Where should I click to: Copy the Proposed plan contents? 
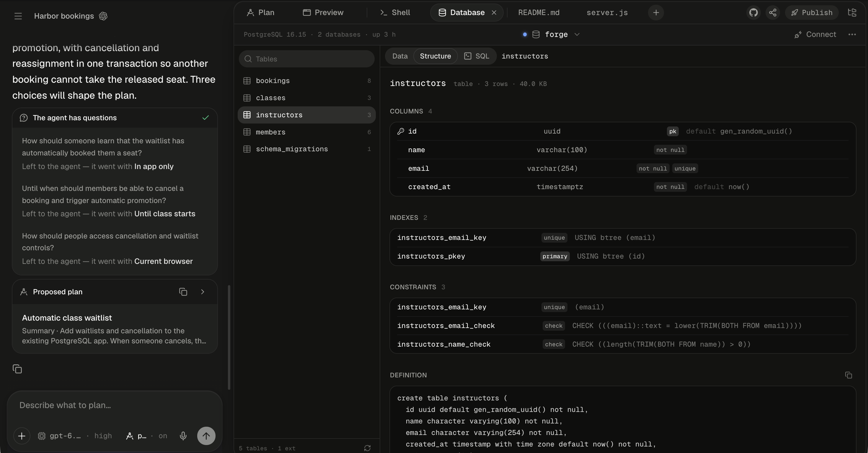click(x=183, y=292)
